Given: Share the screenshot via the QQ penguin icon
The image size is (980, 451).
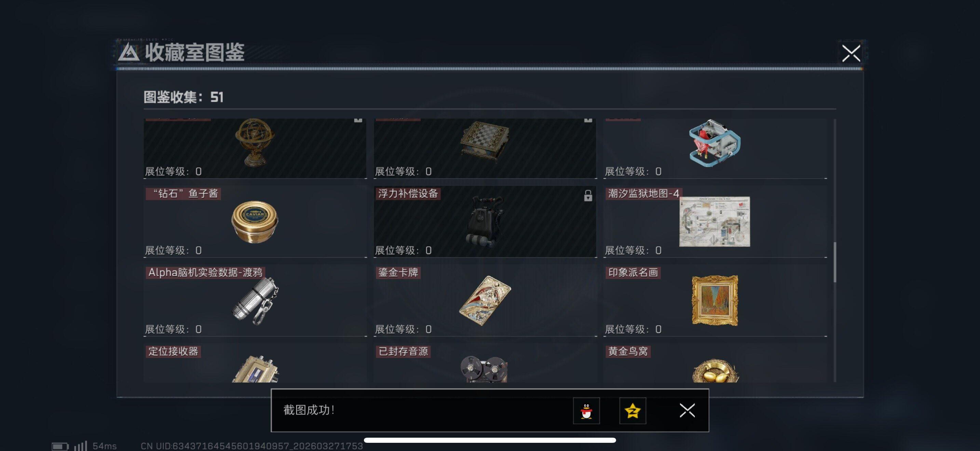Looking at the screenshot, I should 586,411.
